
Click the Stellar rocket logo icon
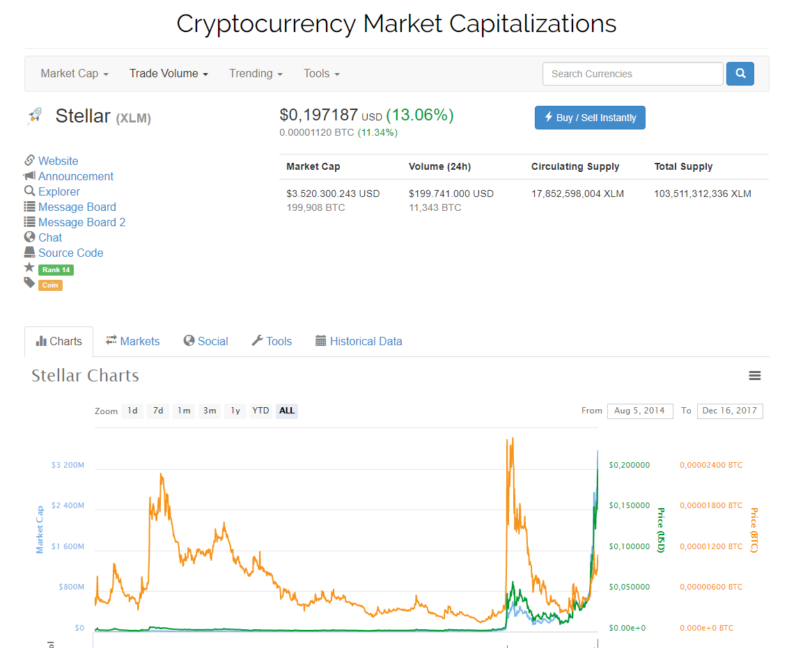34,116
